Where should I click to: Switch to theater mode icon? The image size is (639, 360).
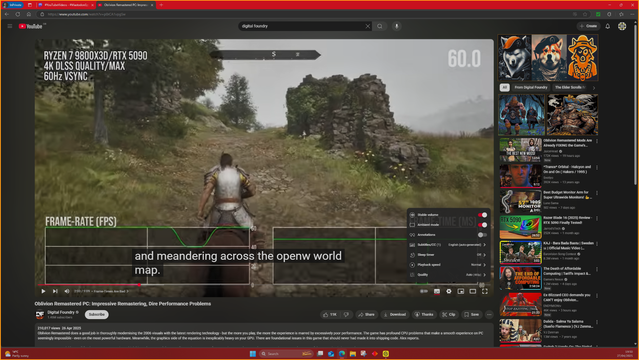tap(473, 291)
